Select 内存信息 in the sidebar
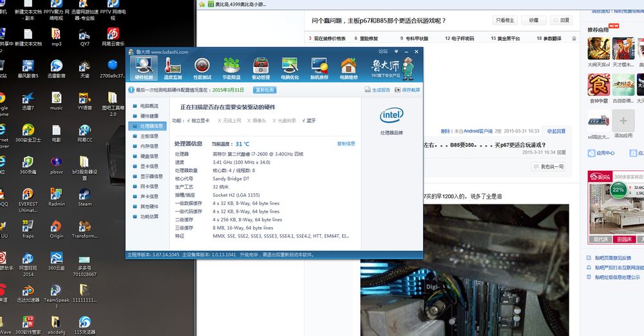The width and height of the screenshot is (644, 336). point(149,146)
